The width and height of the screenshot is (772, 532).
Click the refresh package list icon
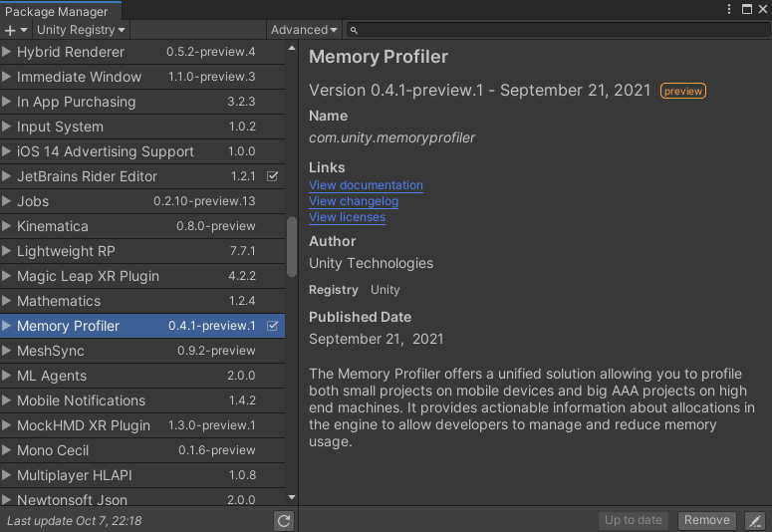(284, 521)
